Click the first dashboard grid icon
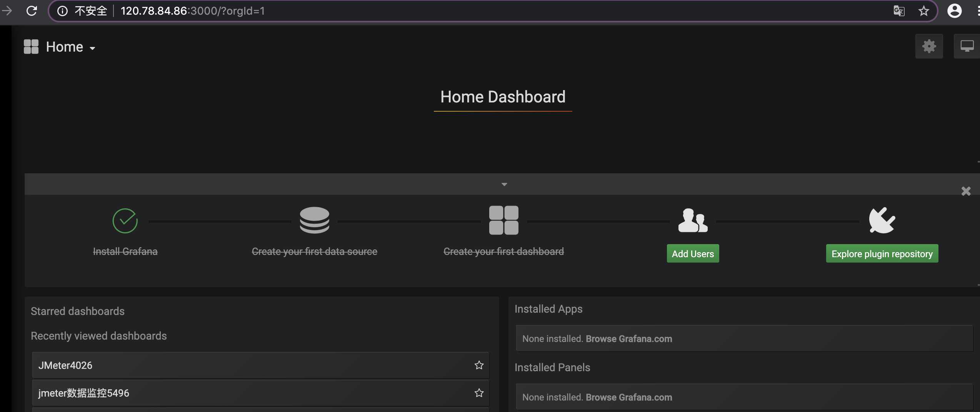This screenshot has height=412, width=980. tap(504, 220)
